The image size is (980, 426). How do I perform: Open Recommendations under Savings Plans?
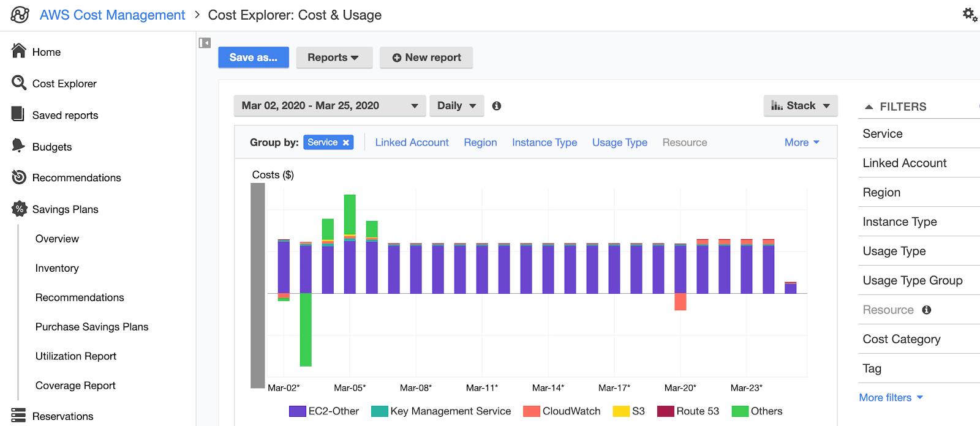[80, 297]
